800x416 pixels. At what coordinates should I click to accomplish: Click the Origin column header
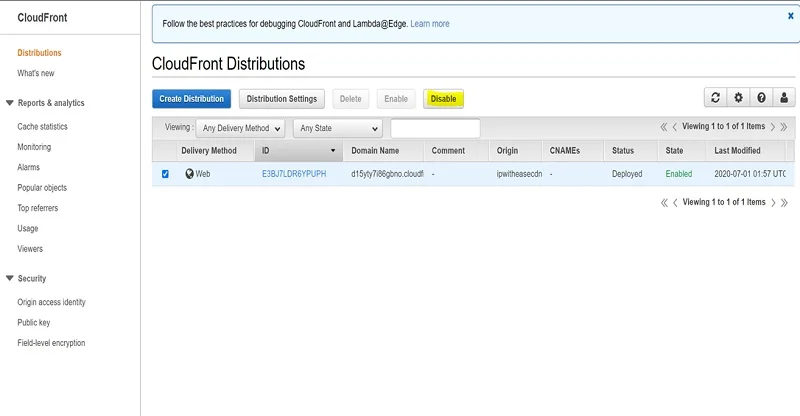pyautogui.click(x=507, y=151)
